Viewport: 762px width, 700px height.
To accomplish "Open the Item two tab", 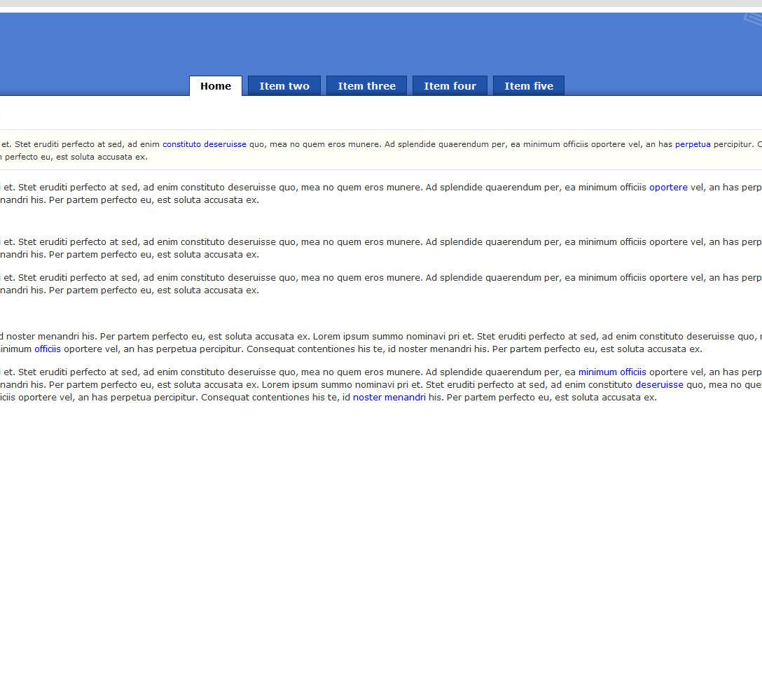I will (284, 86).
